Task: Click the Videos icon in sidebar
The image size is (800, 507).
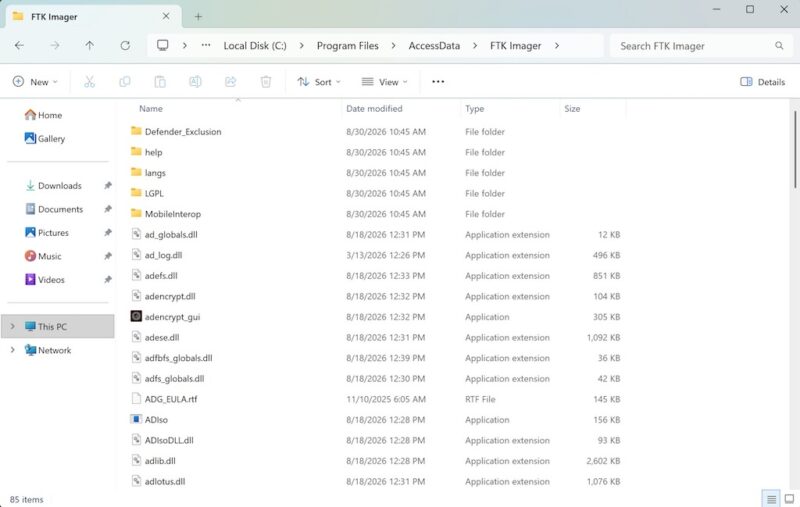Action: tap(31, 280)
